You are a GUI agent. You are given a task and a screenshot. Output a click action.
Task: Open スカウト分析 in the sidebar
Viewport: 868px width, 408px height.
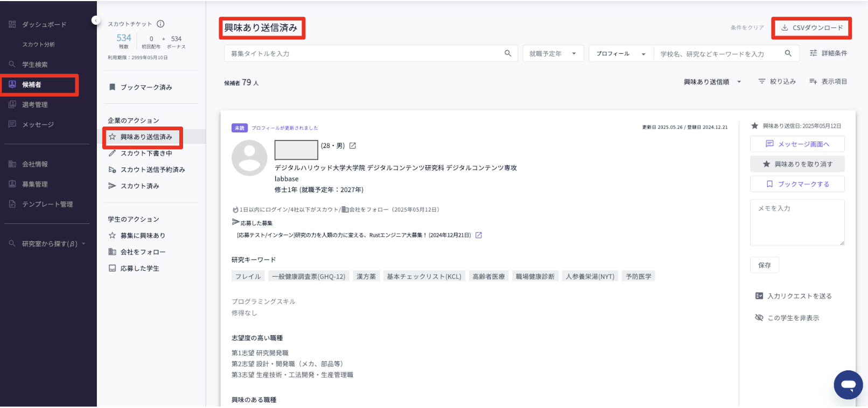38,44
